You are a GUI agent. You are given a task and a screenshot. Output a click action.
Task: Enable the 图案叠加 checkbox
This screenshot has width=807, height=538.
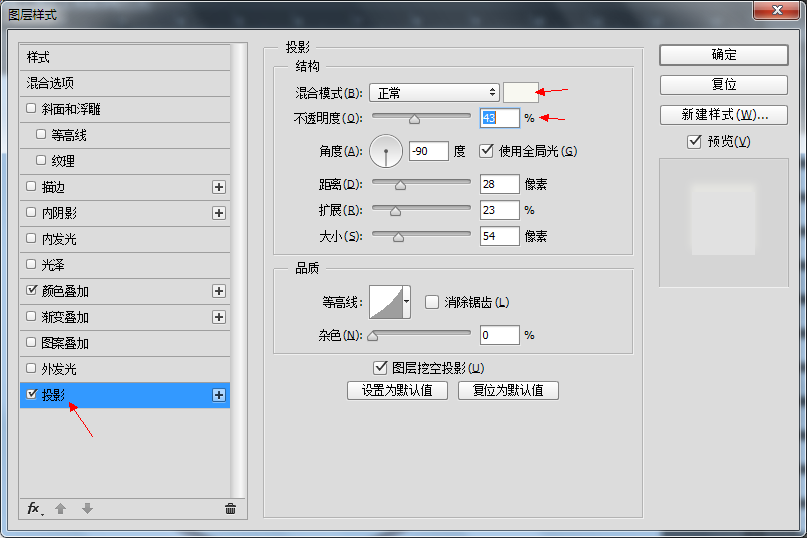[x=31, y=342]
